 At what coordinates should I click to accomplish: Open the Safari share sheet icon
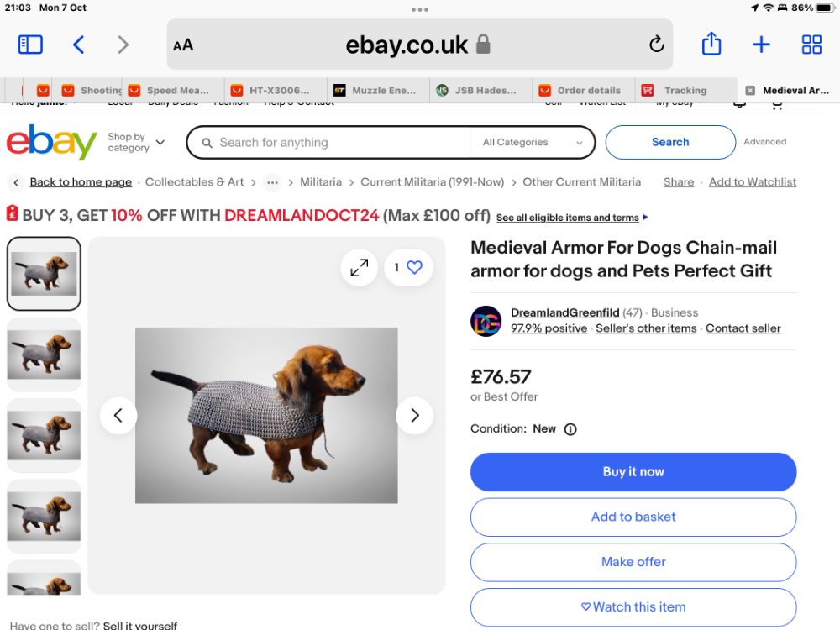tap(711, 44)
